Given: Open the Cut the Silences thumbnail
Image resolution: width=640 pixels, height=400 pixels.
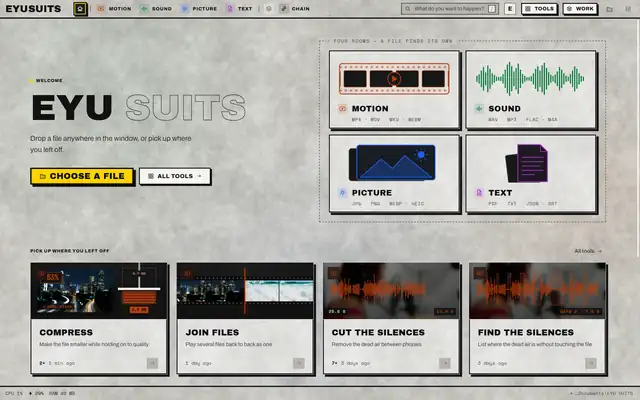Looking at the screenshot, I should click(x=391, y=291).
